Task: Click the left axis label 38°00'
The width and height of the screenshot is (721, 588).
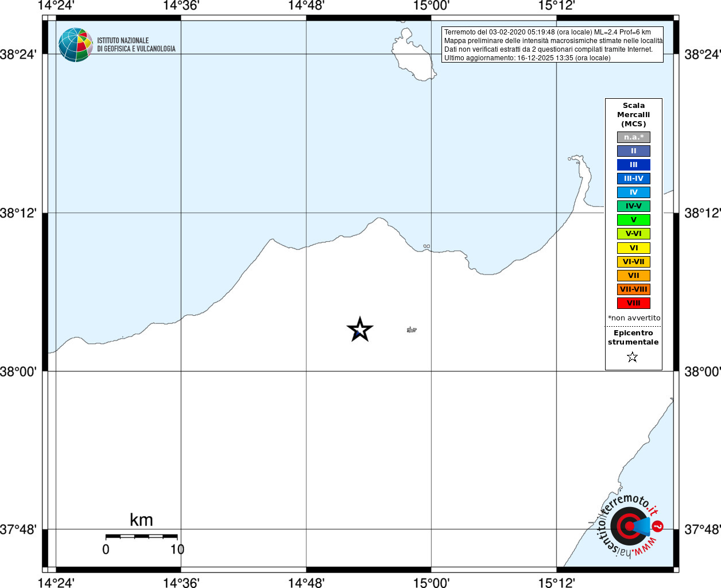Action: point(18,372)
